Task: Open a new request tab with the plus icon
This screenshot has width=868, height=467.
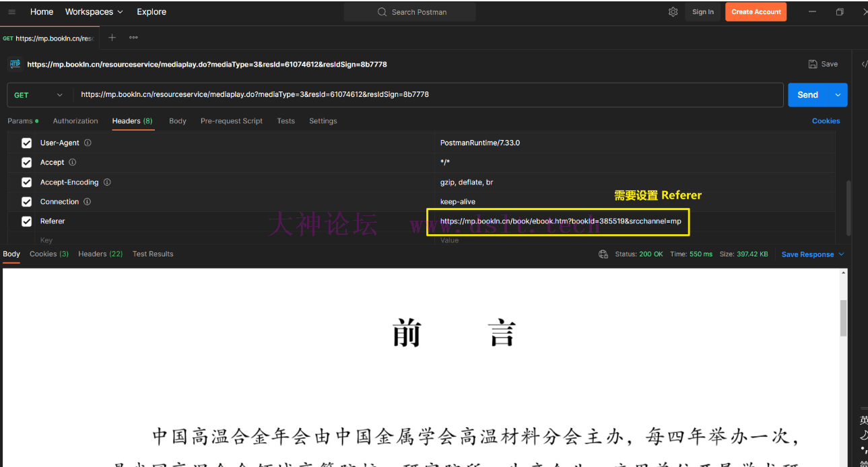Action: point(112,38)
